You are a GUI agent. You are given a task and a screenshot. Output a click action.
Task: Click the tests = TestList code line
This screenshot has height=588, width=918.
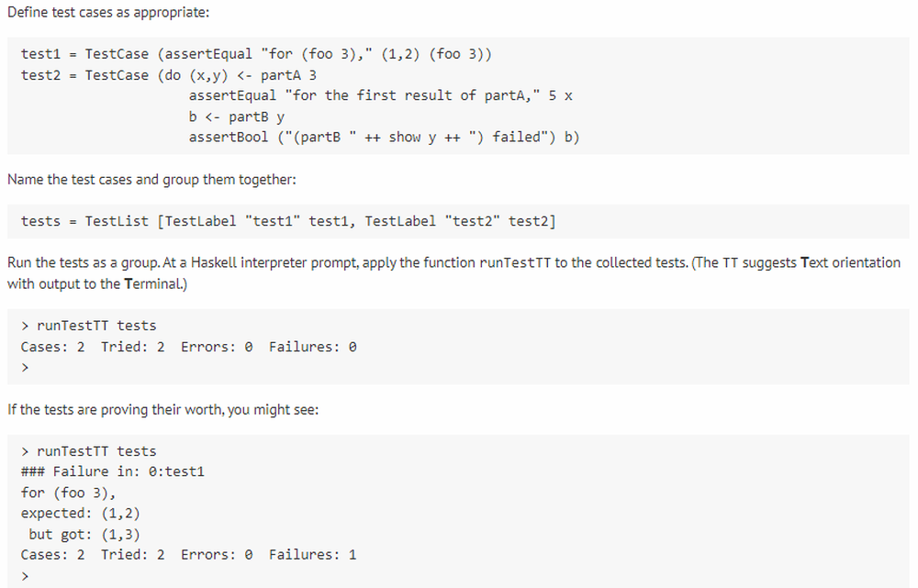coord(288,221)
